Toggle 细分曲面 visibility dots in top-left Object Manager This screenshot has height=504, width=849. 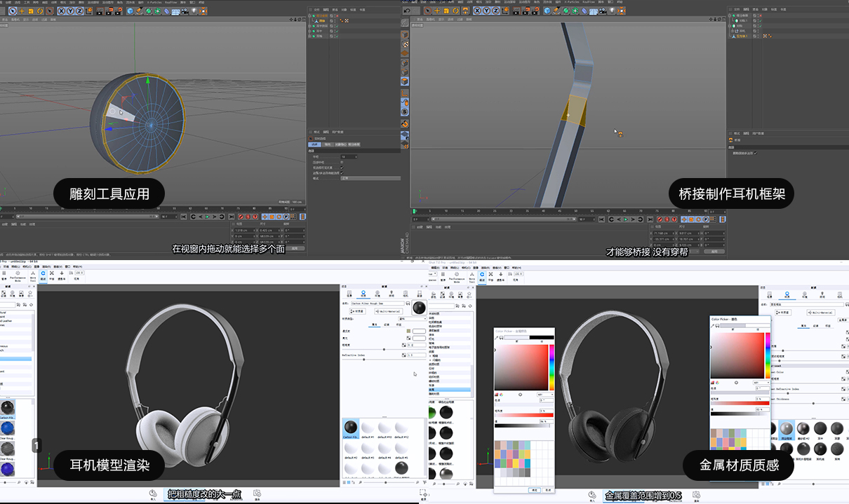click(335, 16)
